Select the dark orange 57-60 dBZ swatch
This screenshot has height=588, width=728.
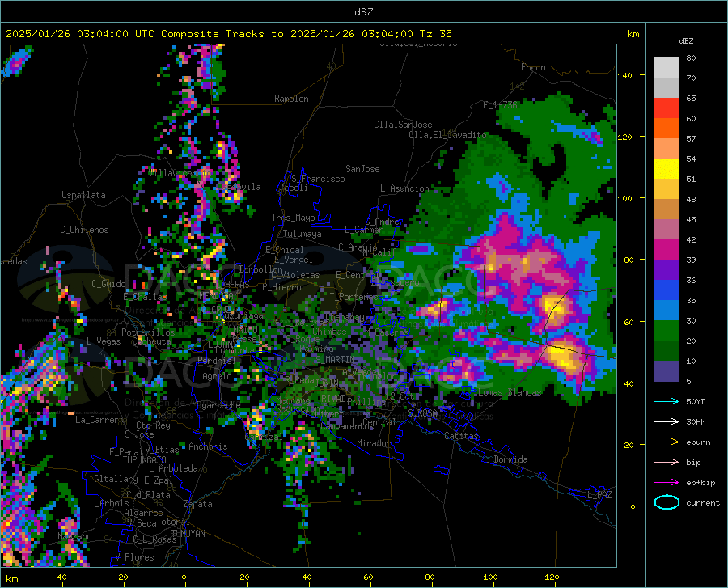pos(667,129)
